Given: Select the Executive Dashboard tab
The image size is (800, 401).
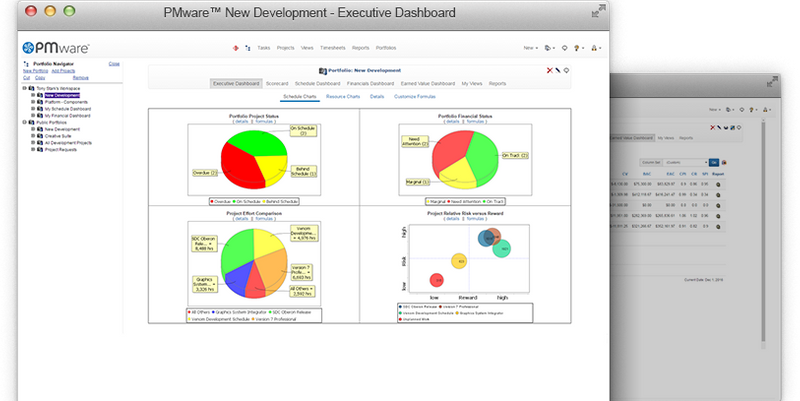Looking at the screenshot, I should tap(236, 84).
